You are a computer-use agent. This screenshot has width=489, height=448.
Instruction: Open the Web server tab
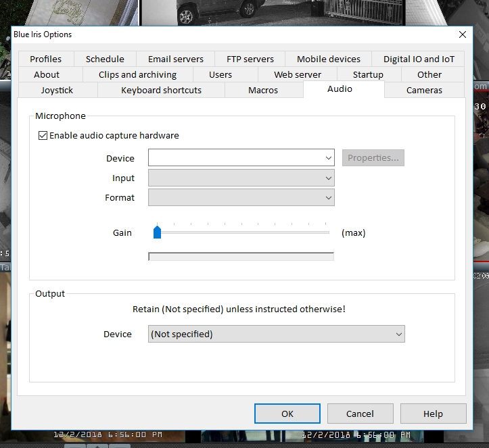click(x=297, y=74)
